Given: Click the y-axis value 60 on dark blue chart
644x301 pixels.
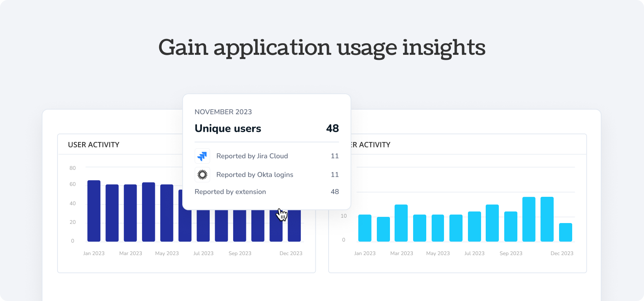Looking at the screenshot, I should [73, 184].
